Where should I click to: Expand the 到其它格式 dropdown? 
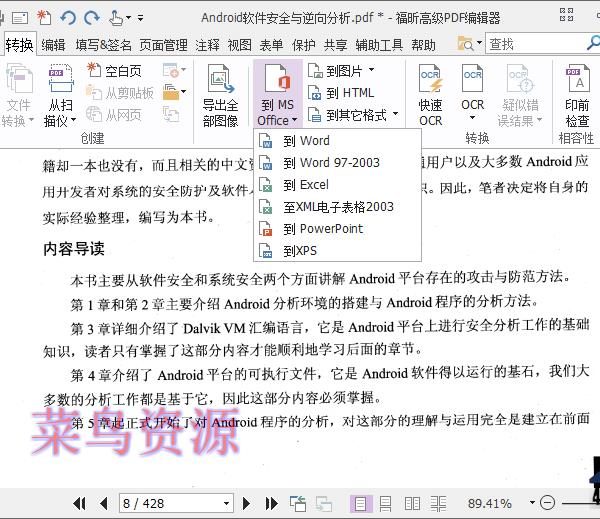pos(395,115)
